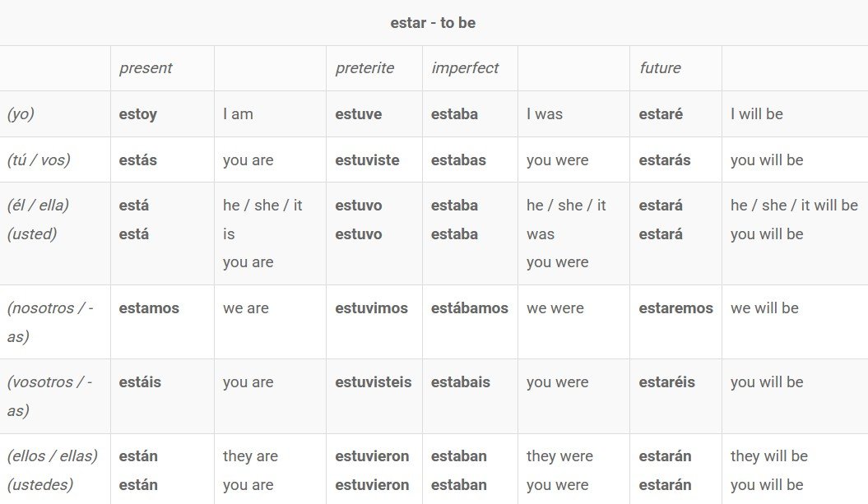868x504 pixels.
Task: Select the word "estuvisteis"
Action: click(373, 382)
